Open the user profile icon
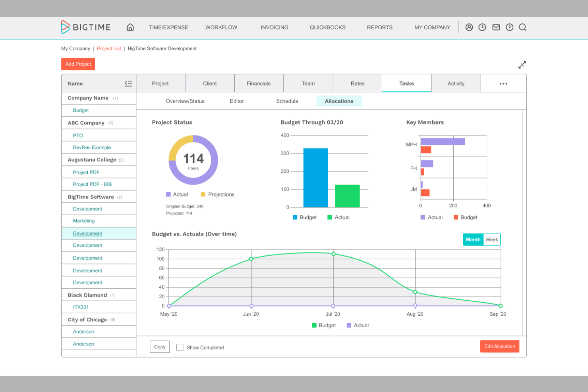Screen dimensions: 588x392 point(469,27)
